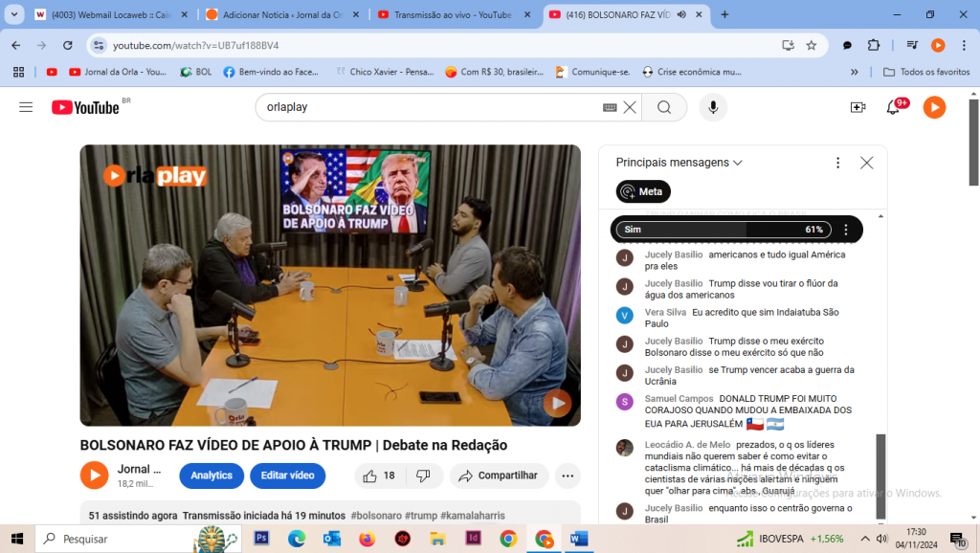This screenshot has width=980, height=553.
Task: Open the Windows Start menu
Action: (x=17, y=539)
